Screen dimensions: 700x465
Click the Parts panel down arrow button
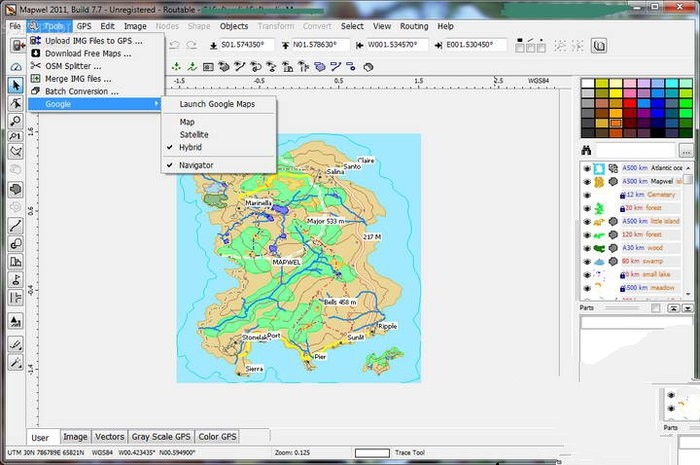[x=688, y=308]
